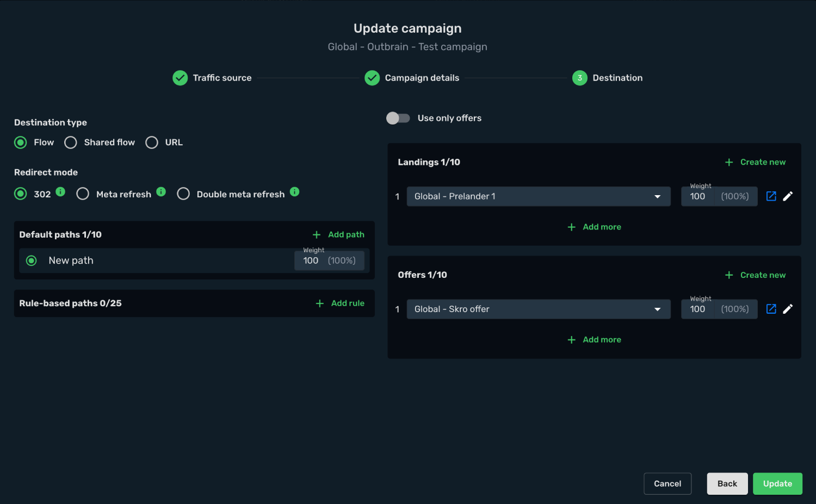Click the Rule-based paths 0/25 heading
The height and width of the screenshot is (504, 816).
pos(71,303)
